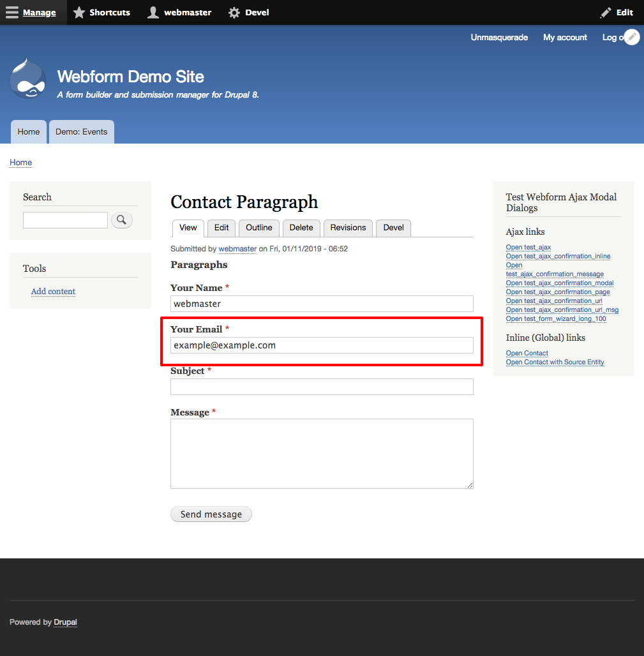Click the Shortcuts star icon
644x656 pixels.
click(x=79, y=12)
